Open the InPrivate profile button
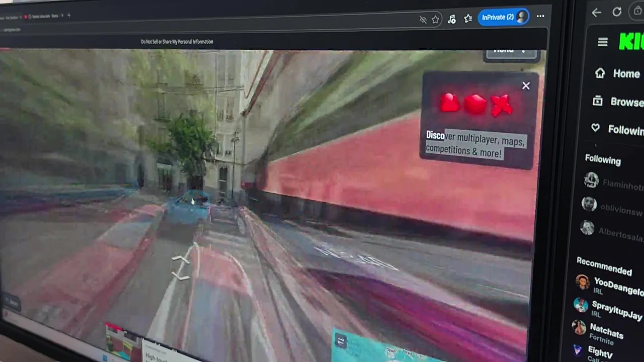Viewport: 644px width, 362px height. click(x=504, y=17)
